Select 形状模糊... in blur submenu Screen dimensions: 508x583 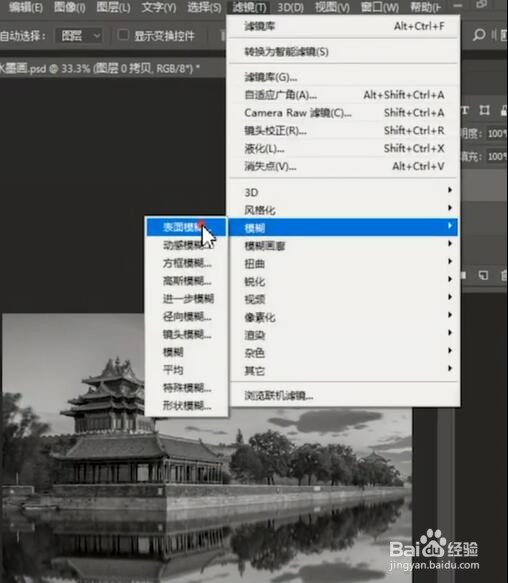pyautogui.click(x=186, y=405)
